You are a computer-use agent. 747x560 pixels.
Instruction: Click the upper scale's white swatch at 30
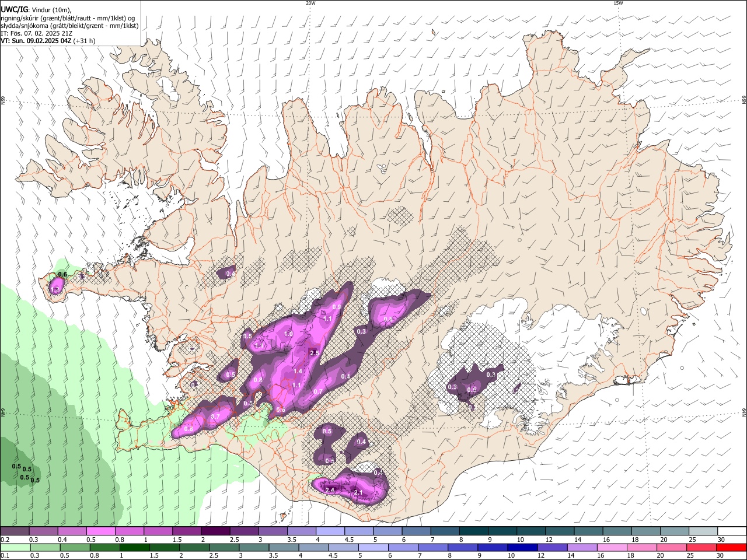[x=732, y=531]
